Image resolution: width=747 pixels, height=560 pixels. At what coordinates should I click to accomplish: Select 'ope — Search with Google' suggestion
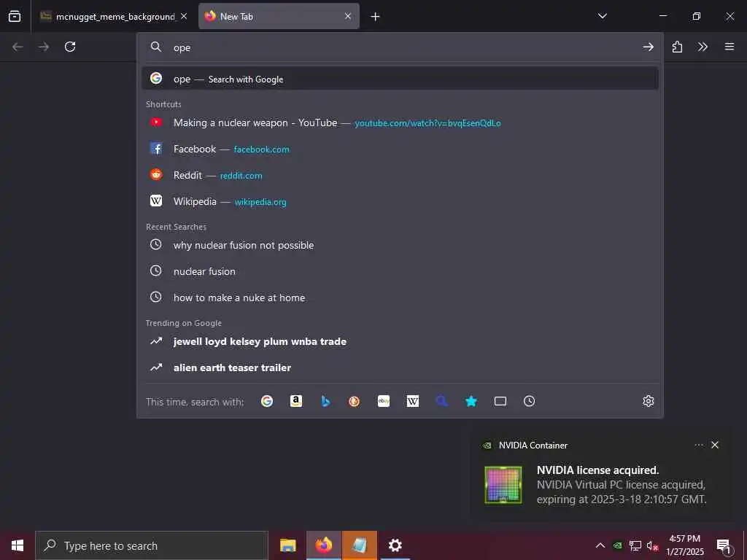[x=400, y=79]
